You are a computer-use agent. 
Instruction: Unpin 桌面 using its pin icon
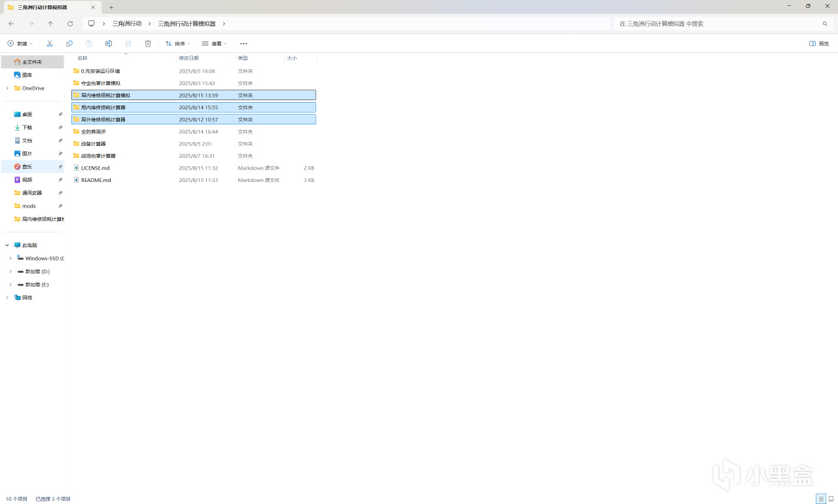click(x=60, y=115)
